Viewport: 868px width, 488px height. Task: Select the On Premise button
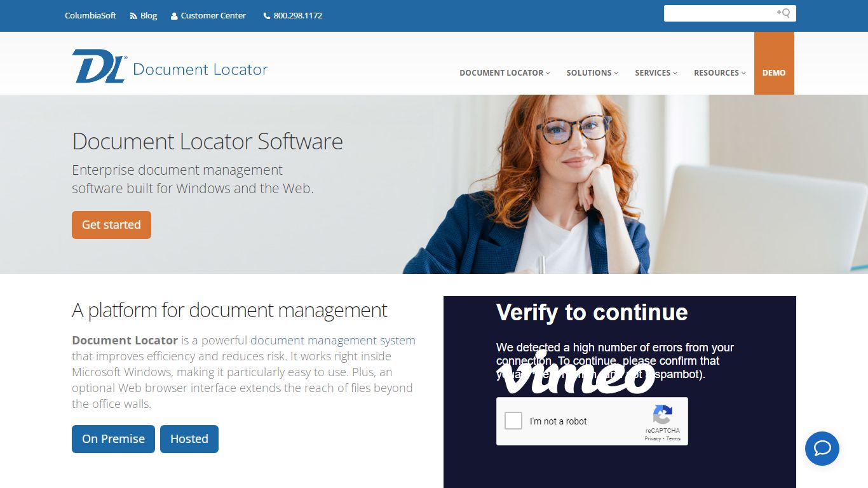click(113, 439)
